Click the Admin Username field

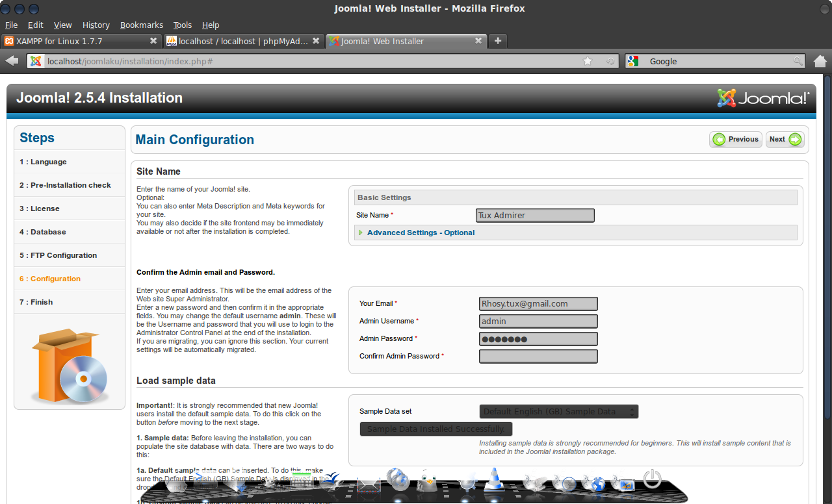click(538, 321)
